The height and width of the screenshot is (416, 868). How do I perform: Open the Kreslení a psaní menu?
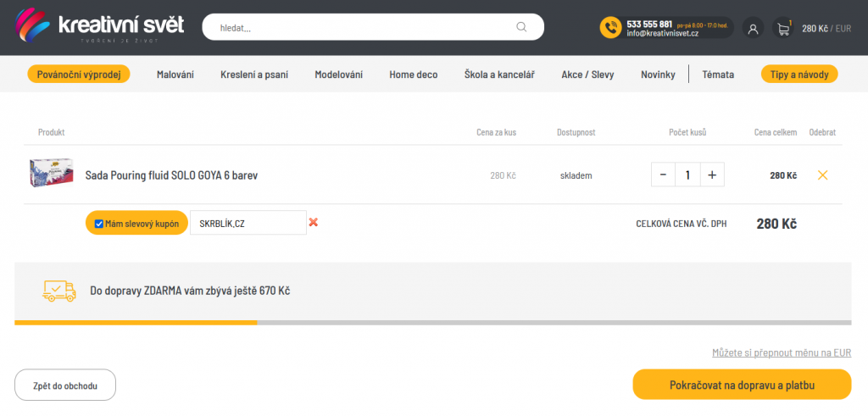click(x=254, y=74)
